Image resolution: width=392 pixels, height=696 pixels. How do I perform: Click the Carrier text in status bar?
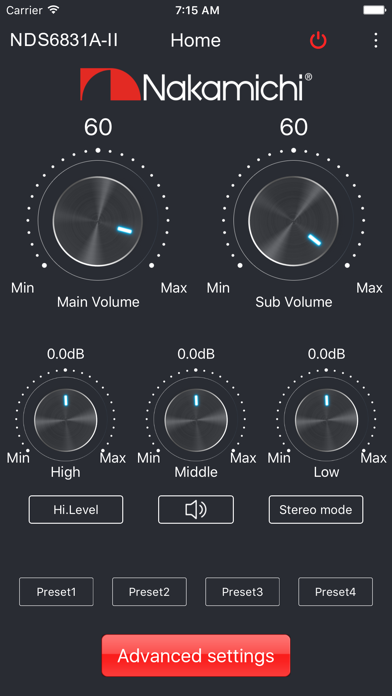click(x=24, y=10)
